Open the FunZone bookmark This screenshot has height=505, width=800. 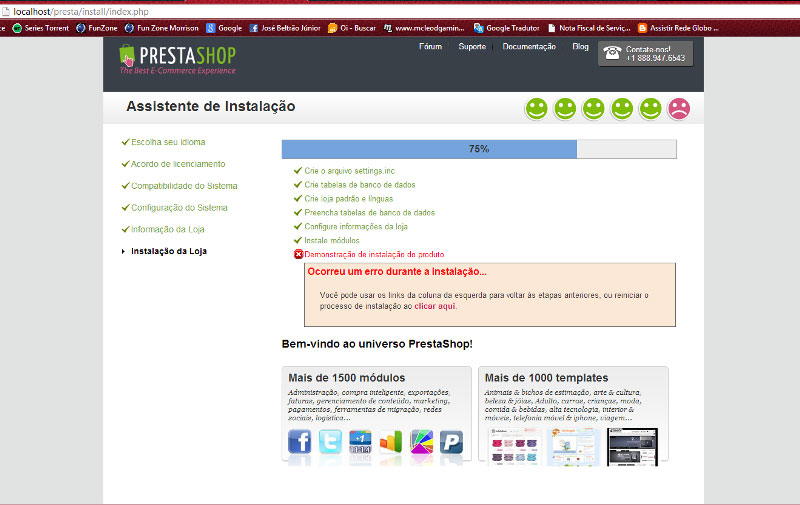[x=97, y=28]
